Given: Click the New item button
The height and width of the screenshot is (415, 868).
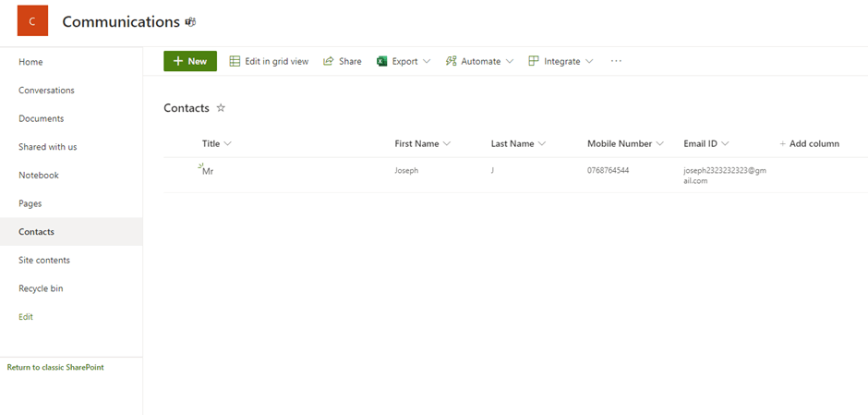Looking at the screenshot, I should tap(190, 61).
